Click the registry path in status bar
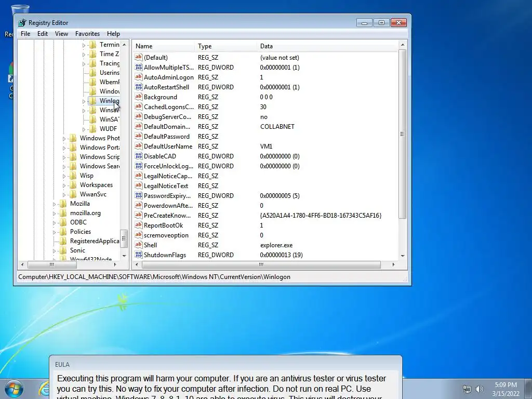This screenshot has height=399, width=532. tap(154, 277)
